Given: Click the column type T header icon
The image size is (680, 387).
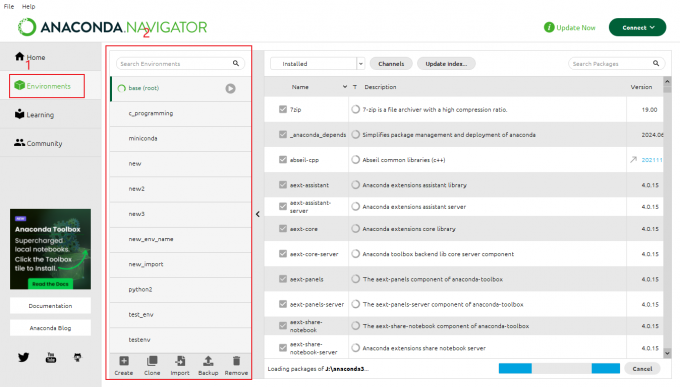Looking at the screenshot, I should click(355, 87).
